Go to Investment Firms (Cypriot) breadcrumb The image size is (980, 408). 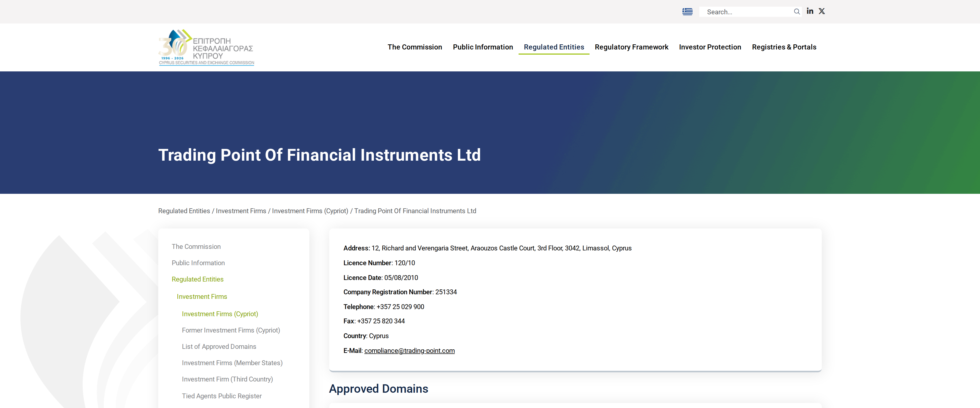click(x=310, y=211)
